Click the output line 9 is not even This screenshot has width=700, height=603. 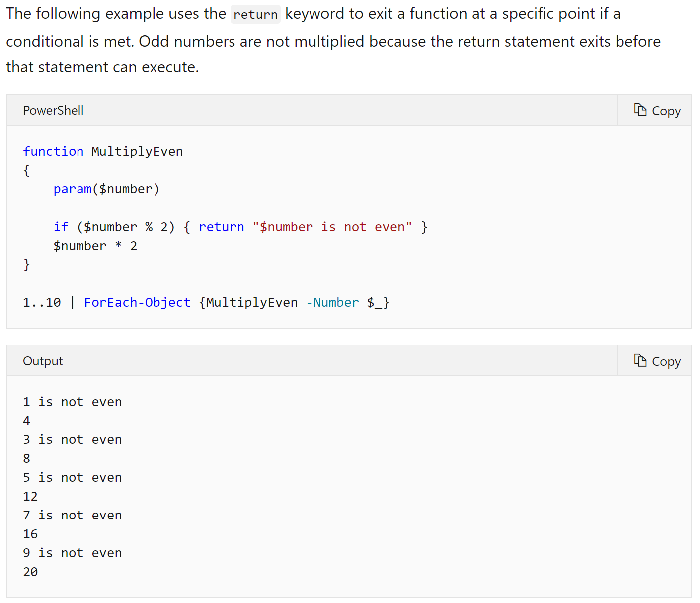tap(72, 552)
